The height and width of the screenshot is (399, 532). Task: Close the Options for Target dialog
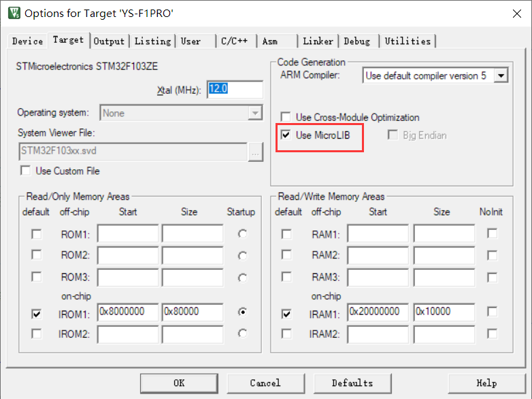(517, 14)
